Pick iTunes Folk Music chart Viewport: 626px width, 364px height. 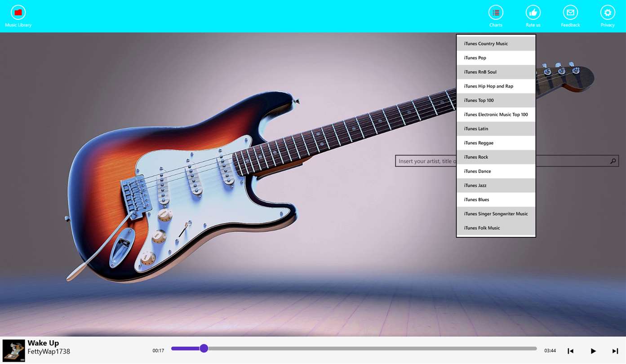coord(496,228)
